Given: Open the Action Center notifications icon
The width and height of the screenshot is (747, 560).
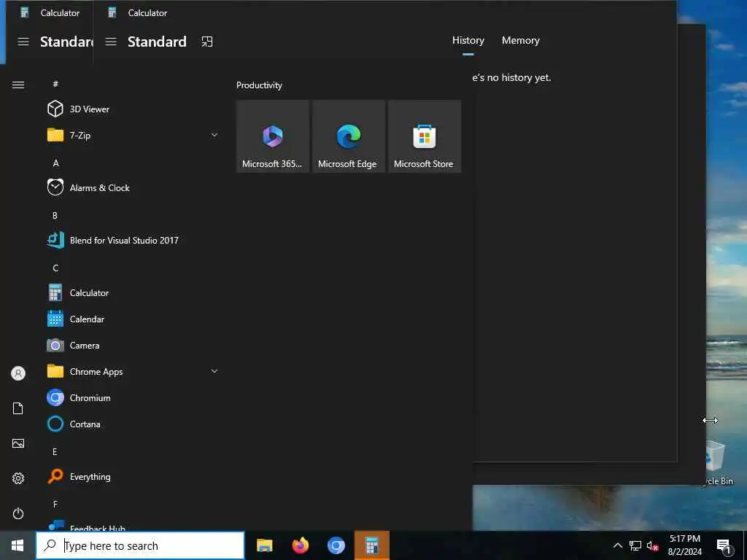Looking at the screenshot, I should point(724,545).
